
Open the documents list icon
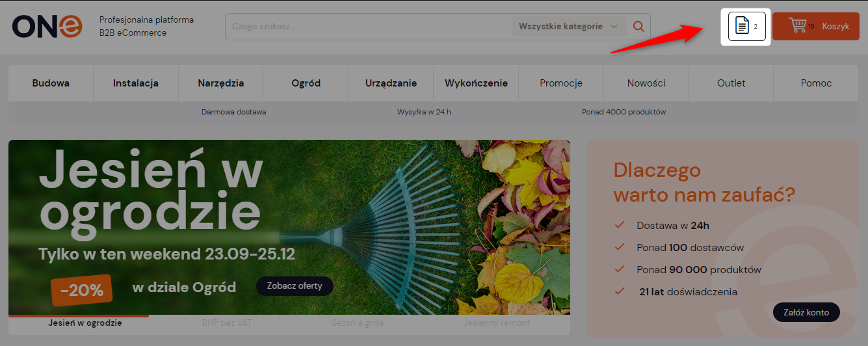[x=746, y=27]
